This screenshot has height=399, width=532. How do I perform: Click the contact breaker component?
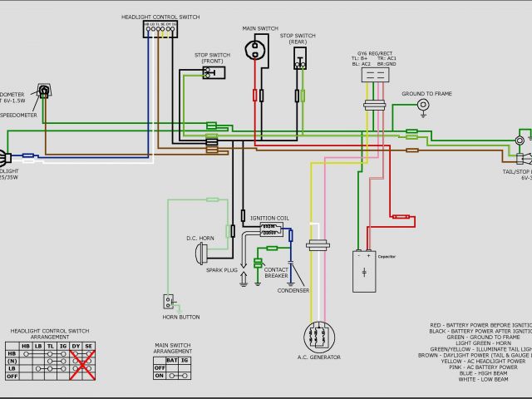(270, 249)
